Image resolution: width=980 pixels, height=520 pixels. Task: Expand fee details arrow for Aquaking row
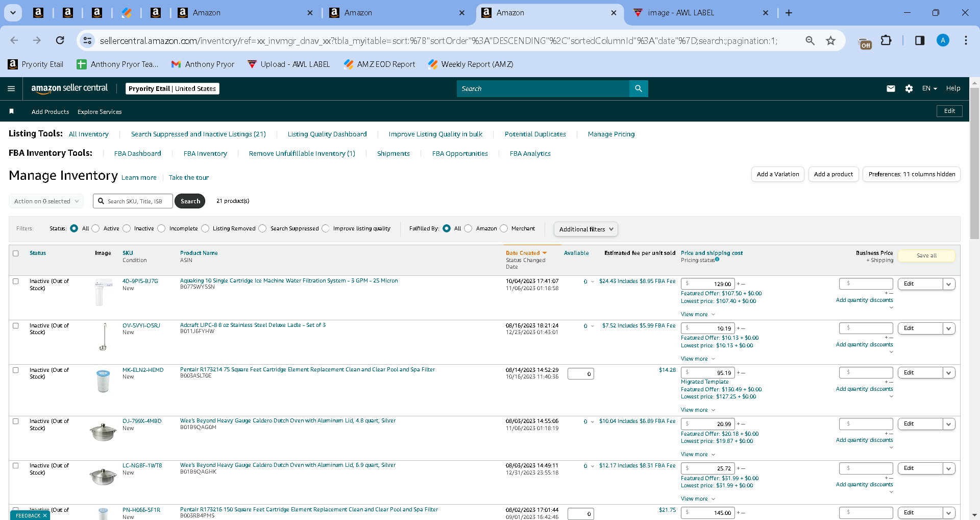pyautogui.click(x=593, y=281)
